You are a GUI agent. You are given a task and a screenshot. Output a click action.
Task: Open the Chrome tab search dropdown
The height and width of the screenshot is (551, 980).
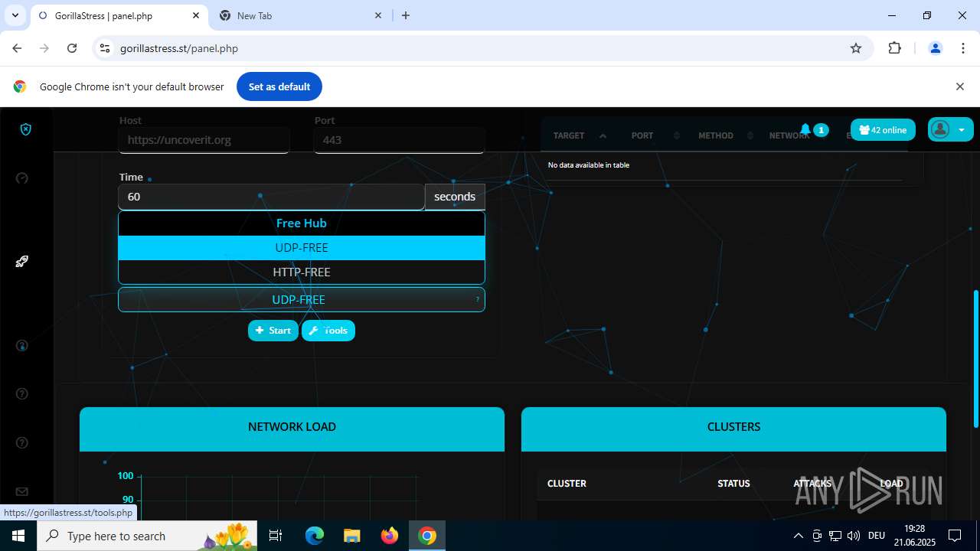(15, 15)
